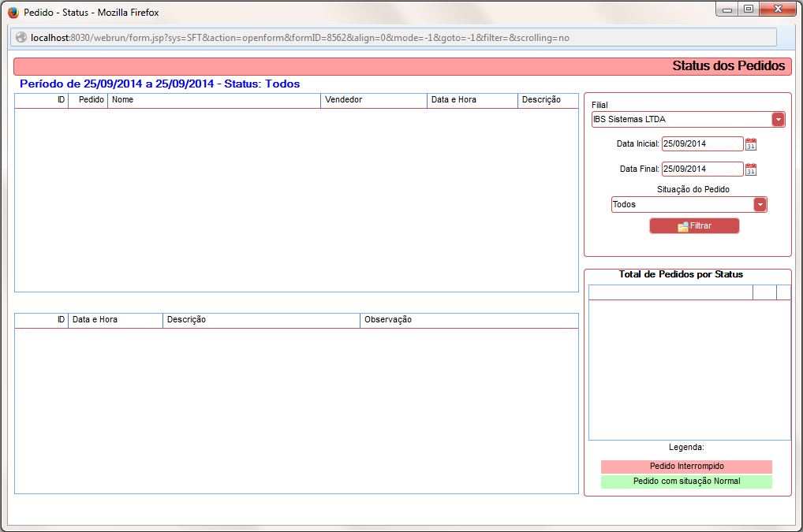Click the Total de Pedidos por Status title
The width and height of the screenshot is (803, 532).
[681, 274]
